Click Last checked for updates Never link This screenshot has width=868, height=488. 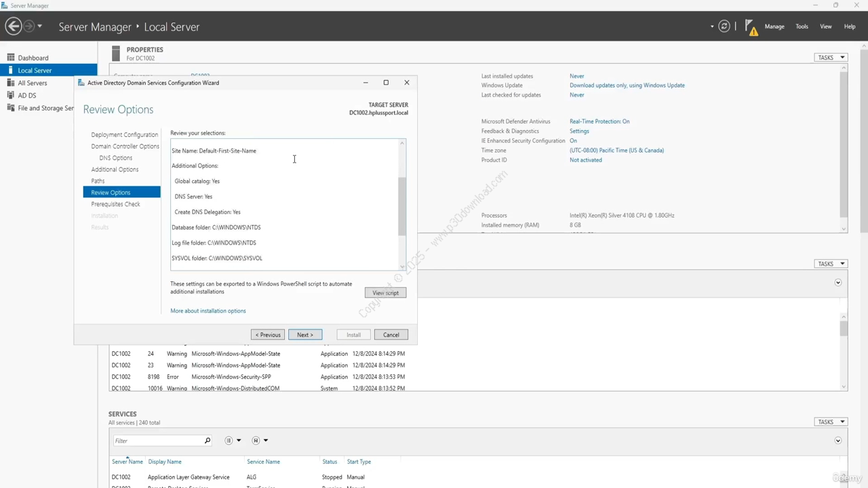(x=577, y=95)
